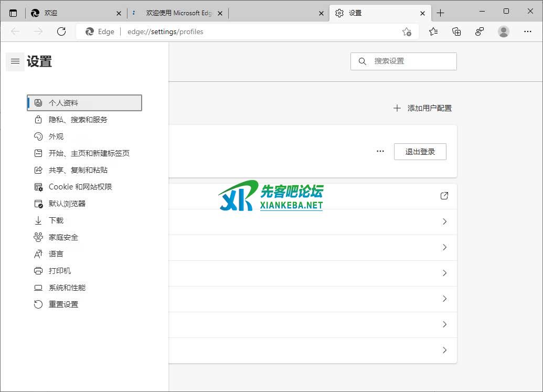The height and width of the screenshot is (392, 543).
Task: Open profile more options three-dot menu
Action: click(x=380, y=152)
